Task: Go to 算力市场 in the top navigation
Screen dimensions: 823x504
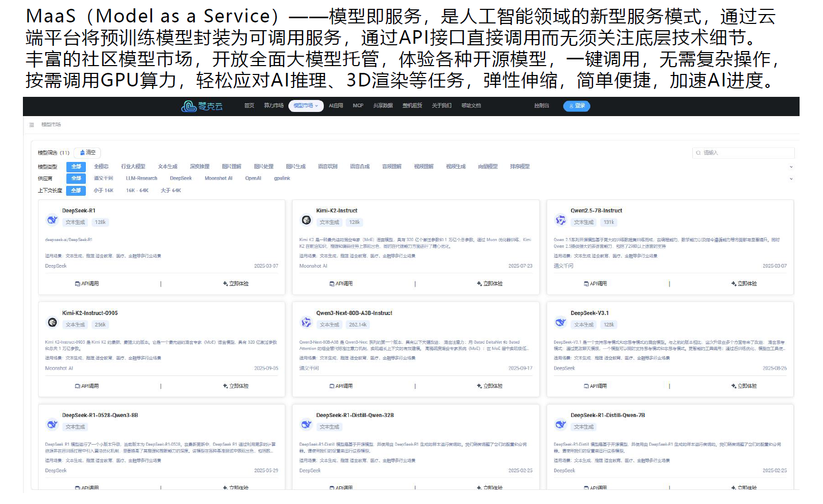Action: 273,106
